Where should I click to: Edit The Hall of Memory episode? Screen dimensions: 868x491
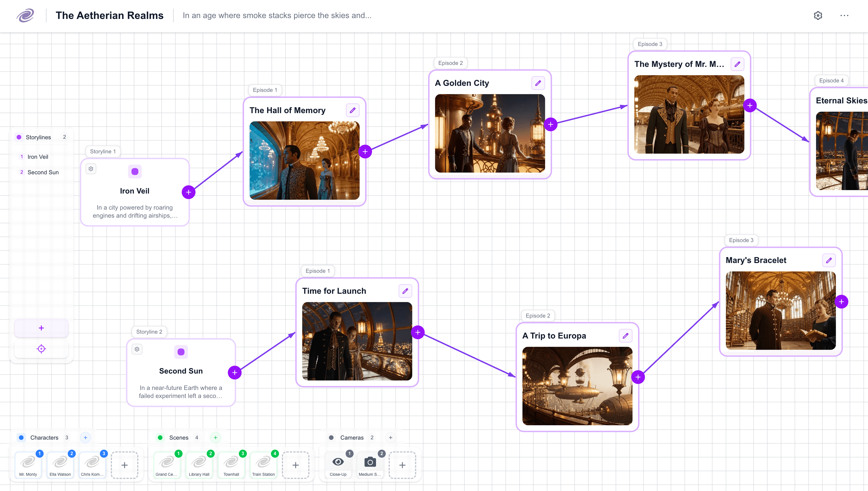coord(352,110)
